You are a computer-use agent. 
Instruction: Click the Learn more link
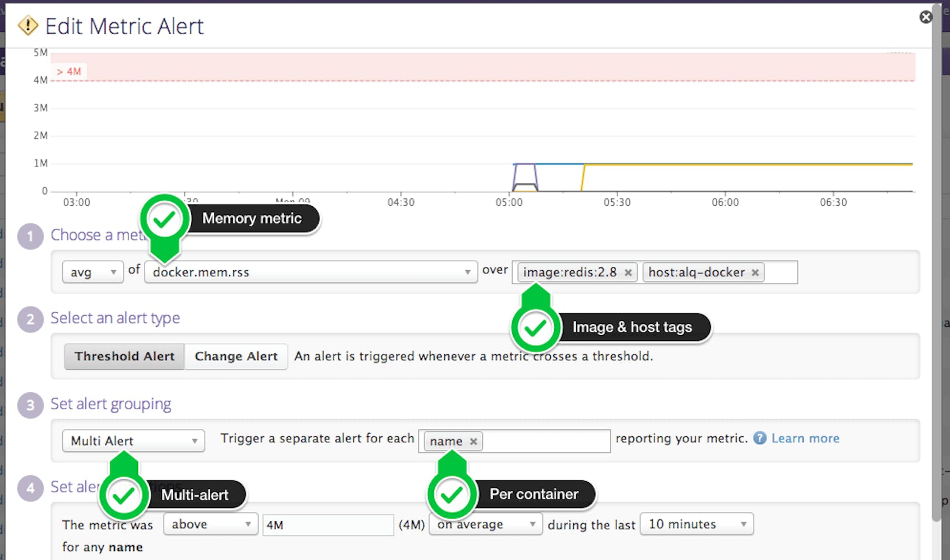[x=805, y=438]
